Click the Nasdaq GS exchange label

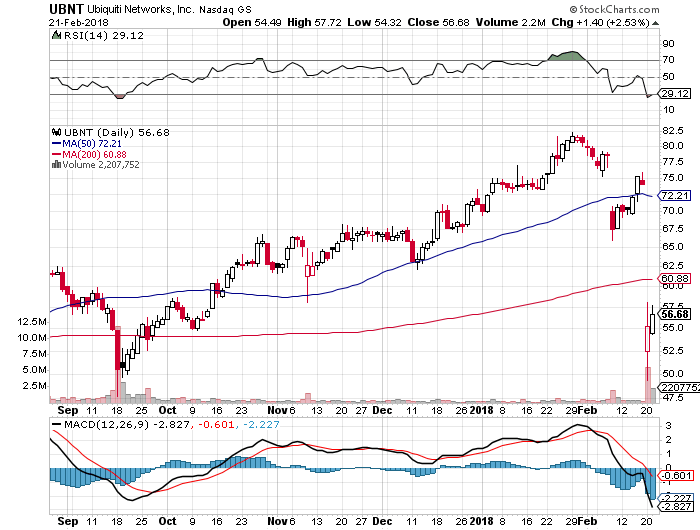[225, 9]
